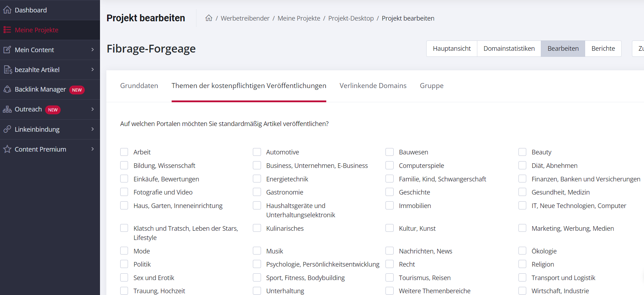Click the Kultur, Kunst topic label
Viewport: 644px width, 295px height.
[x=417, y=228]
